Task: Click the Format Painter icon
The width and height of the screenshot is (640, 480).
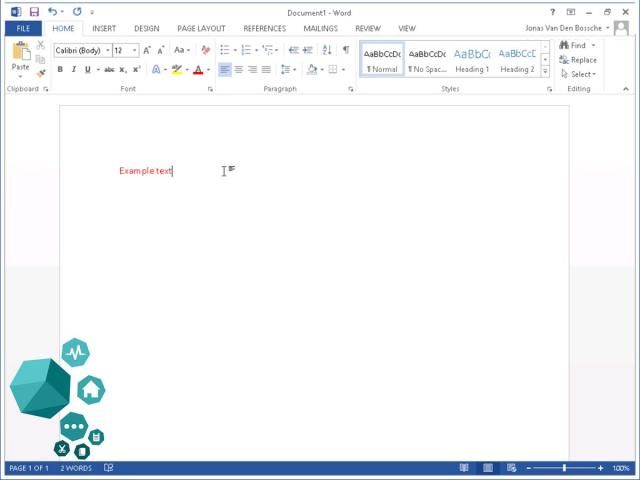Action: tap(41, 73)
